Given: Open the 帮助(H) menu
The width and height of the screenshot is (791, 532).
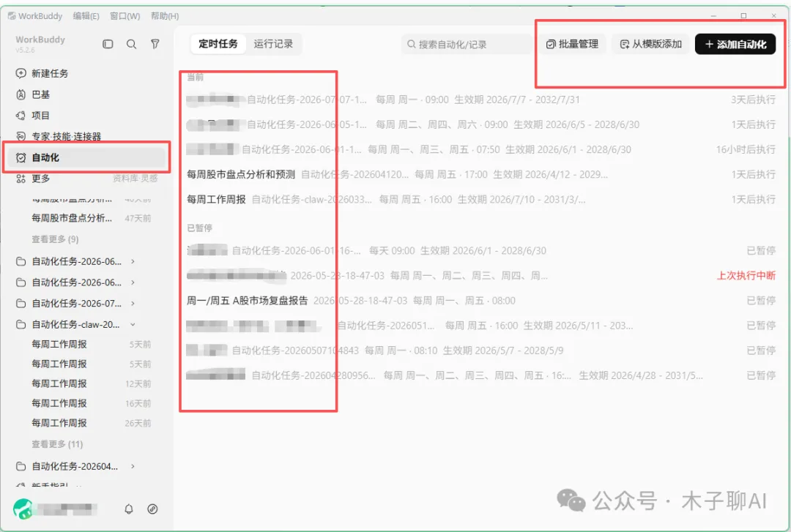Looking at the screenshot, I should (x=165, y=15).
